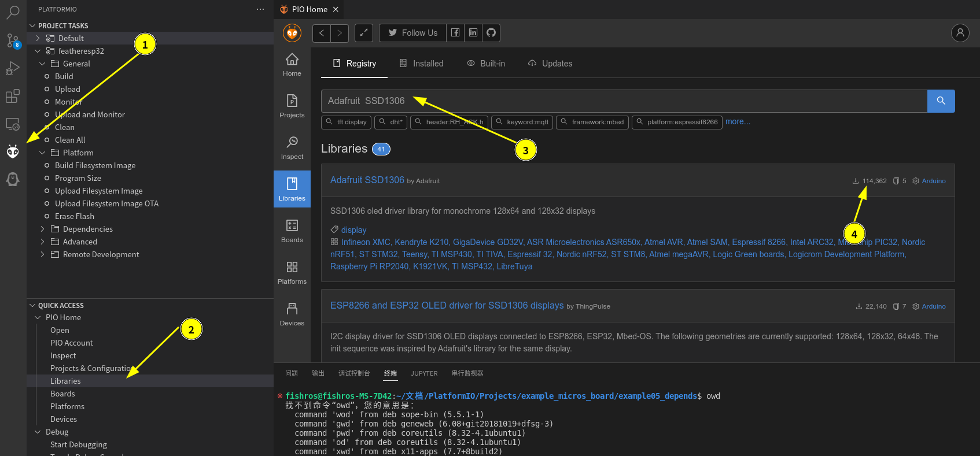This screenshot has height=456, width=980.
Task: Open the user account profile icon
Action: click(x=960, y=33)
